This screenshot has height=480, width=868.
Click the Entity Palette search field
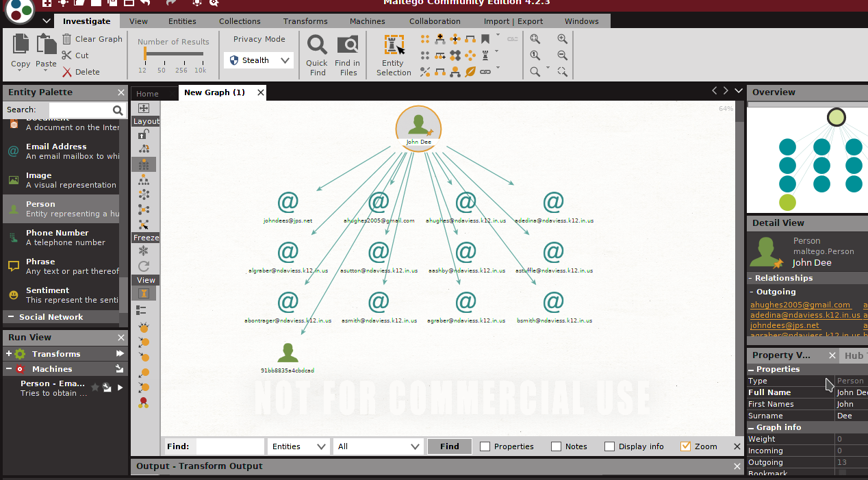pyautogui.click(x=88, y=110)
